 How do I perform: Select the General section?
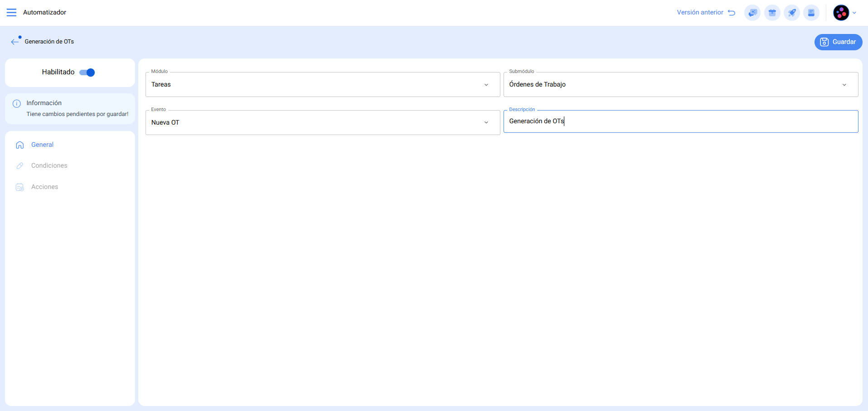click(42, 145)
